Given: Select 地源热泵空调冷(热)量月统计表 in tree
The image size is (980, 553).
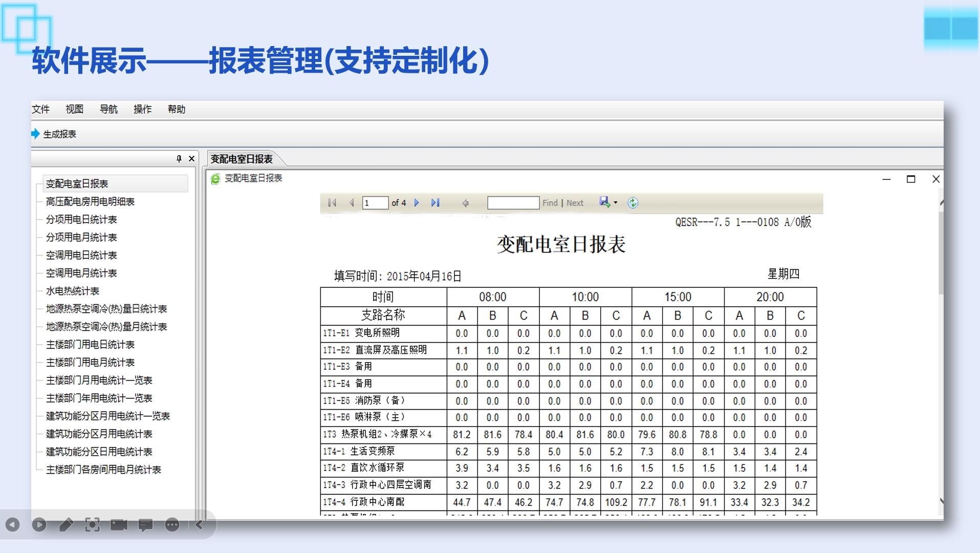Looking at the screenshot, I should click(x=106, y=327).
